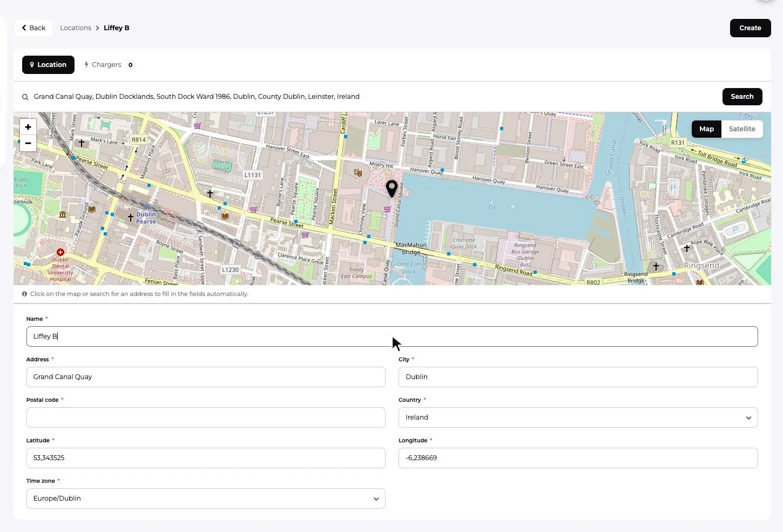Zoom out the map with minus button
Image resolution: width=783 pixels, height=532 pixels.
[28, 143]
